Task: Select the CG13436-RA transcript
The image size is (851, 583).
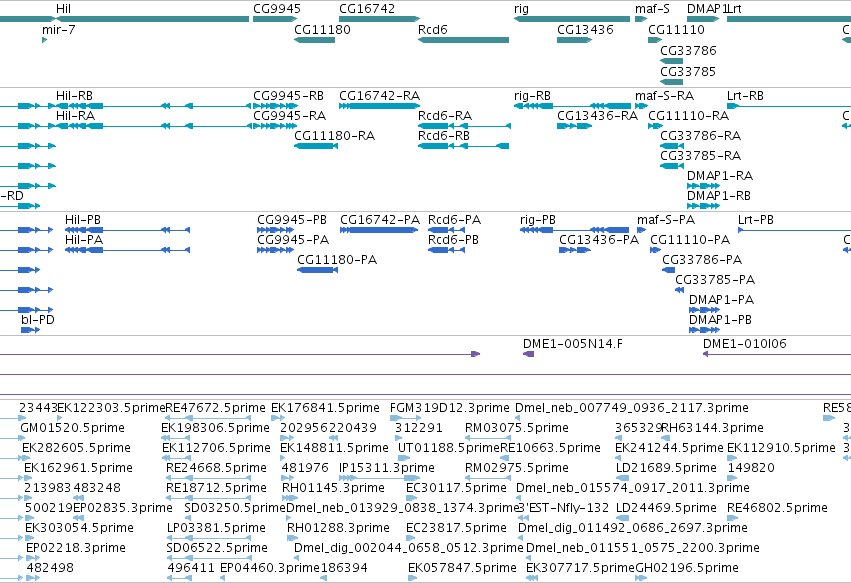Action: [574, 126]
